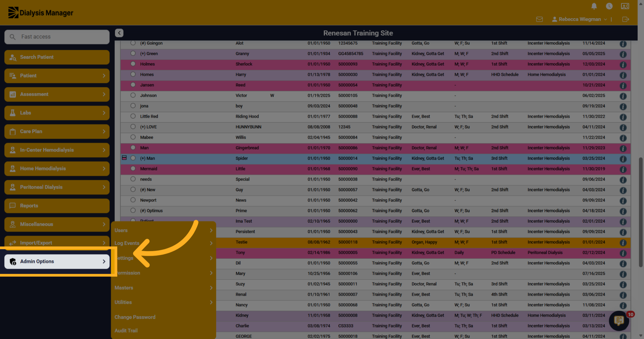The width and height of the screenshot is (644, 339).
Task: Collapse sidebar with the back arrow button
Action: tap(119, 33)
